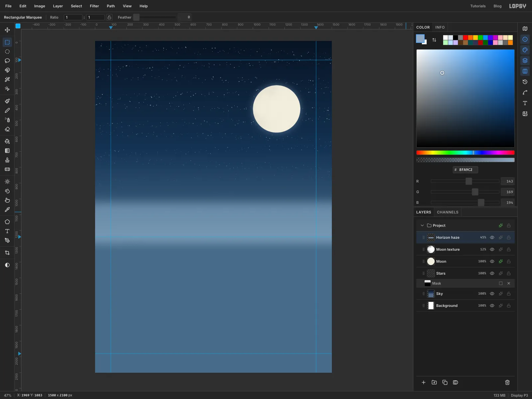
Task: Open the Filter menu
Action: pos(94,6)
